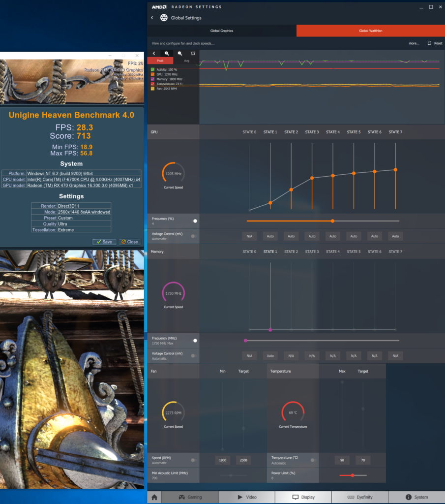Collapse the chart legend with the arrow icon
This screenshot has width=445, height=504.
click(x=154, y=53)
